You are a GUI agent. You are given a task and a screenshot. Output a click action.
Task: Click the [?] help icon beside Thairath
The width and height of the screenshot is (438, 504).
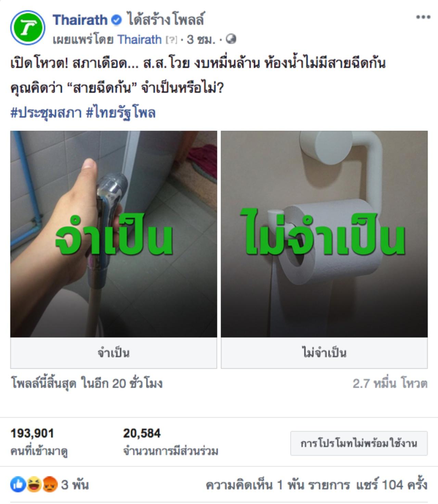tap(171, 40)
